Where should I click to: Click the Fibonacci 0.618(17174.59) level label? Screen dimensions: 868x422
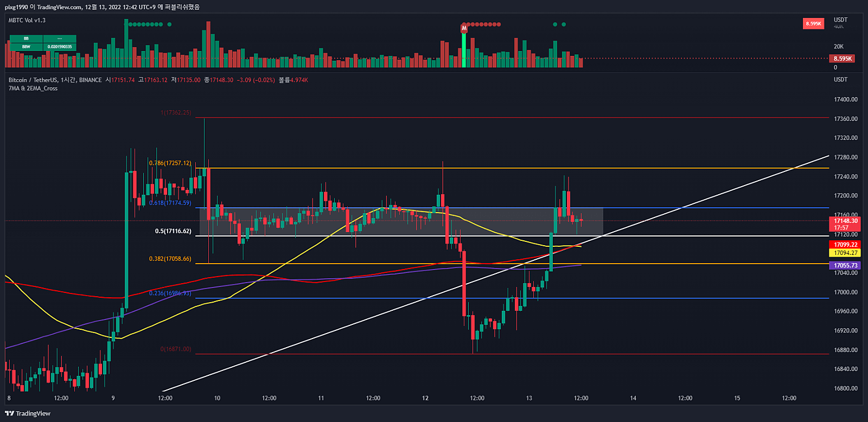(x=170, y=203)
